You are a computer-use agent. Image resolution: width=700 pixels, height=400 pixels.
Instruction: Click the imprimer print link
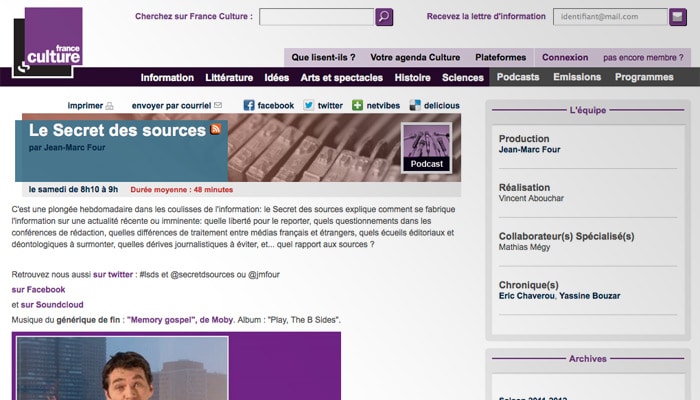coord(90,105)
